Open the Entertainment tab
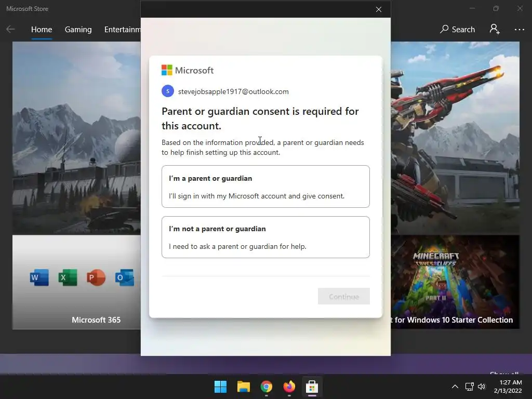This screenshot has height=399, width=532. point(122,30)
